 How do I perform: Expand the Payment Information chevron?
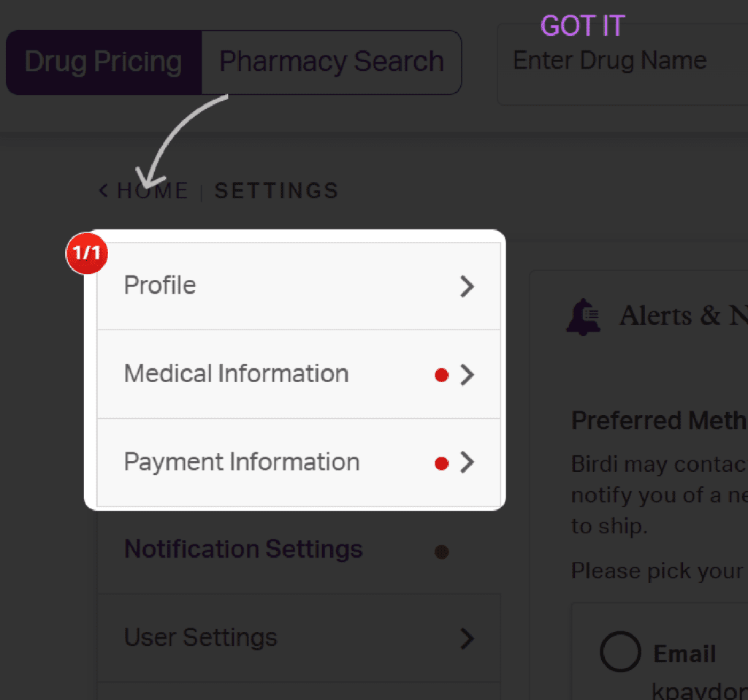click(468, 463)
